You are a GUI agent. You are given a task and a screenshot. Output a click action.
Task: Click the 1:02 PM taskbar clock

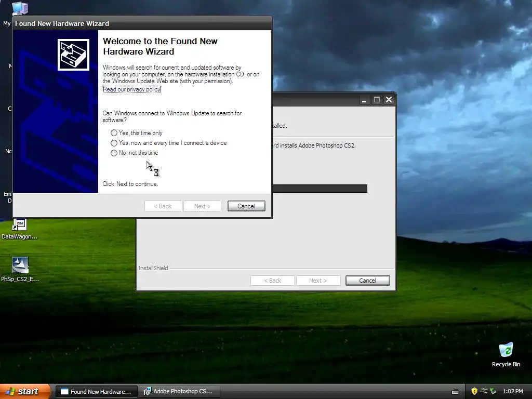tap(513, 391)
